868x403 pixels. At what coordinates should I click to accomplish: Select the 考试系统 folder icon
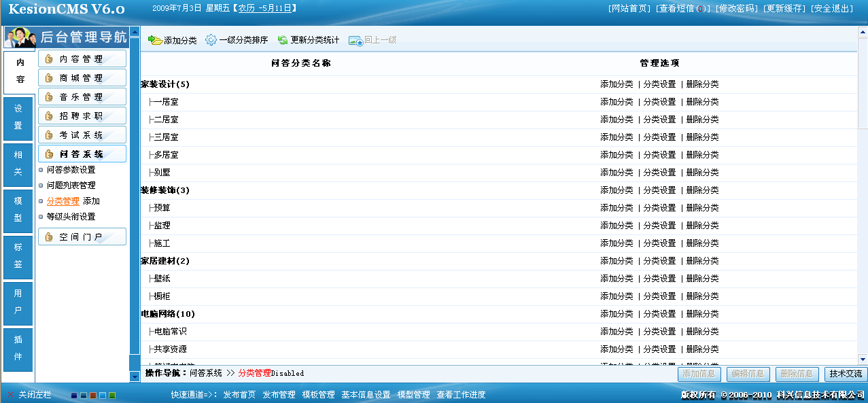(x=50, y=134)
